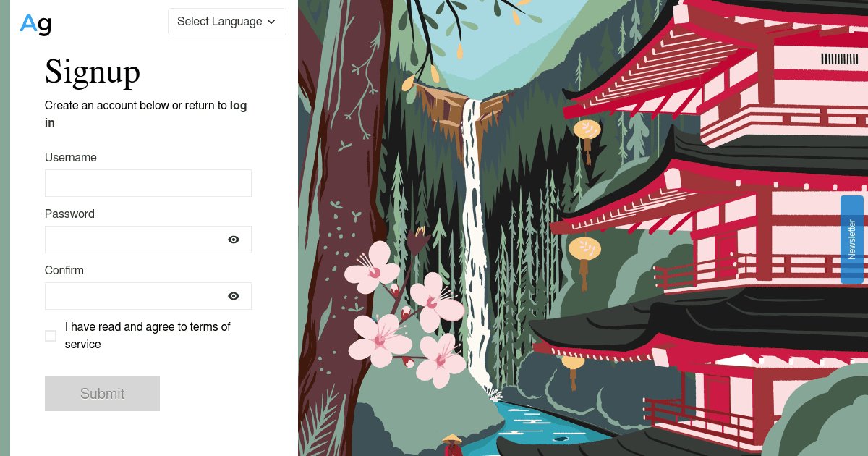The width and height of the screenshot is (868, 456).
Task: Show password using Password field eye icon
Action: (x=234, y=240)
